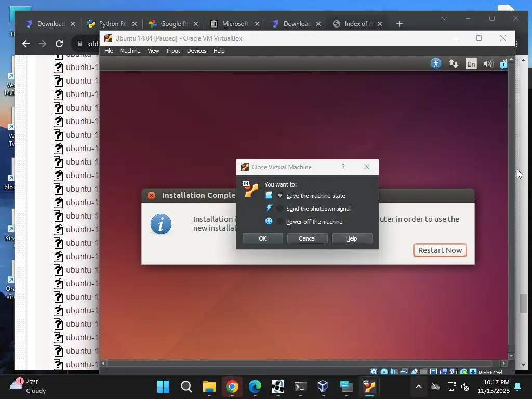Open the weather widget showing 47°F Cloudy

[28, 387]
